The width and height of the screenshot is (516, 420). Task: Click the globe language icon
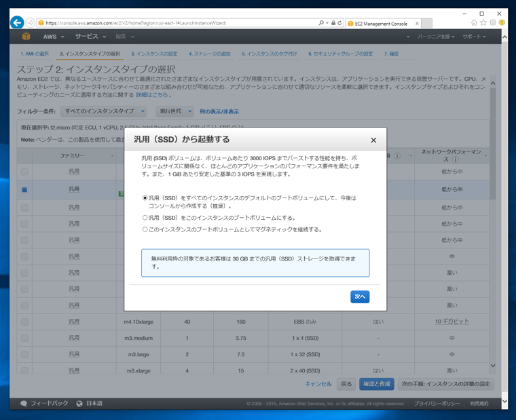[x=79, y=404]
